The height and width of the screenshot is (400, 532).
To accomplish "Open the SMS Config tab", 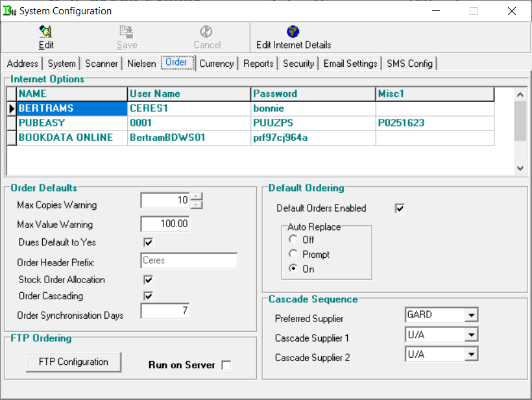I will point(409,64).
